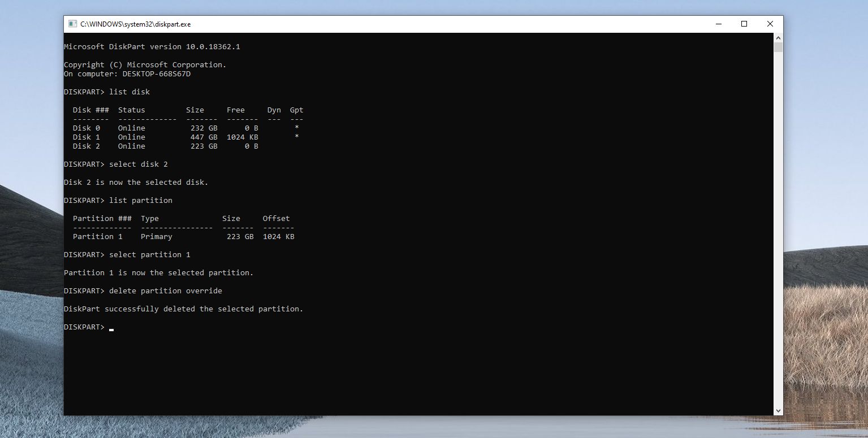This screenshot has height=438, width=868.
Task: Click 'DiskPart successfully deleted the selected partition.'
Action: [x=184, y=309]
